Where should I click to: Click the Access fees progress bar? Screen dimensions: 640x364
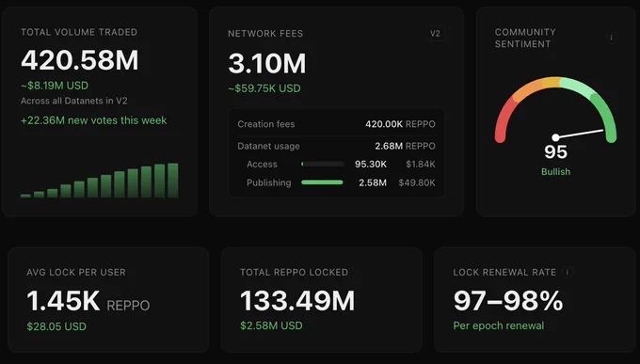(323, 164)
